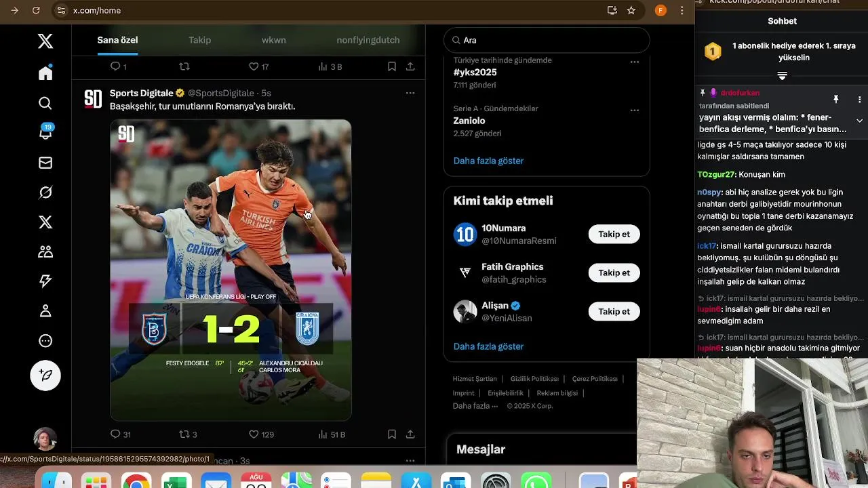
Task: Select the Sana özel tab
Action: pos(117,40)
